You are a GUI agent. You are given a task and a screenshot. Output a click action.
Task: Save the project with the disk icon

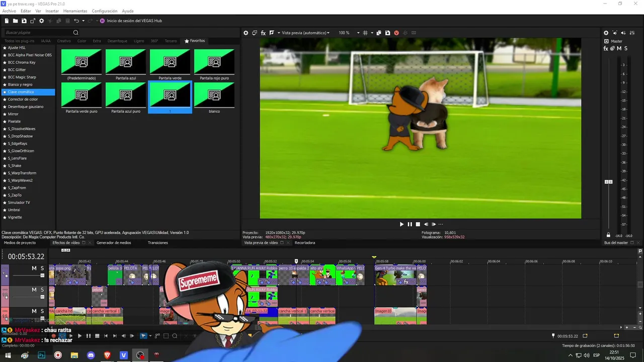tap(24, 21)
